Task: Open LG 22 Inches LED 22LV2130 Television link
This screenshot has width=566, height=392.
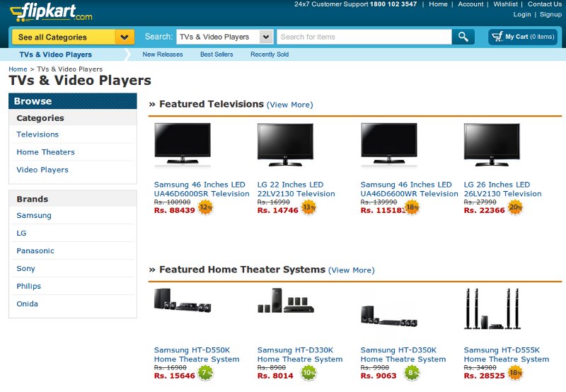Action: [296, 189]
